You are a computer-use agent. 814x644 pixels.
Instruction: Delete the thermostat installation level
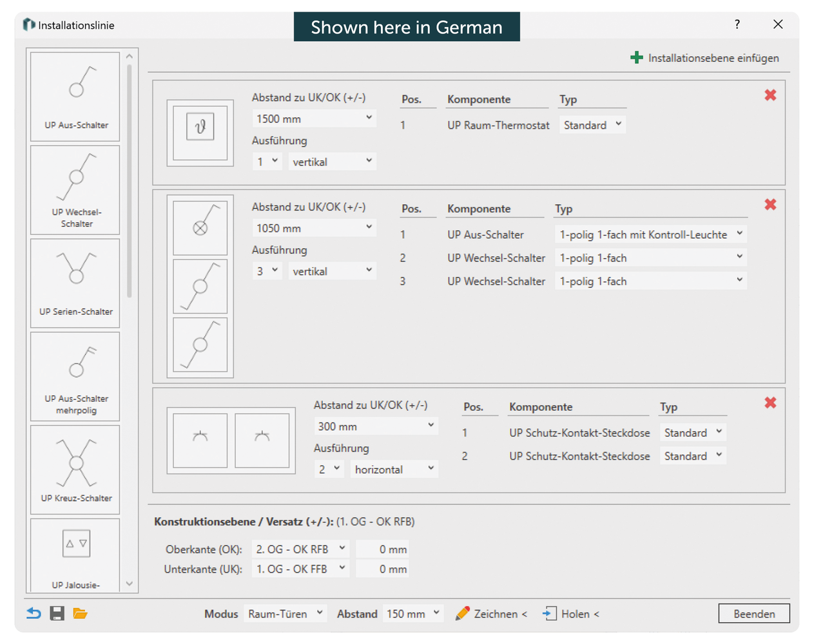click(x=770, y=95)
